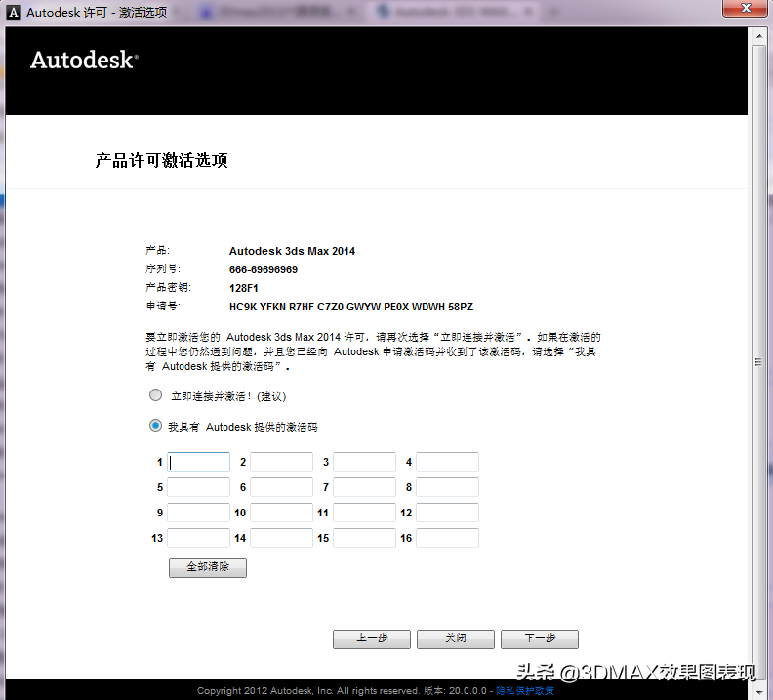This screenshot has width=773, height=700.
Task: Go back with the 上一步 button
Action: click(372, 638)
